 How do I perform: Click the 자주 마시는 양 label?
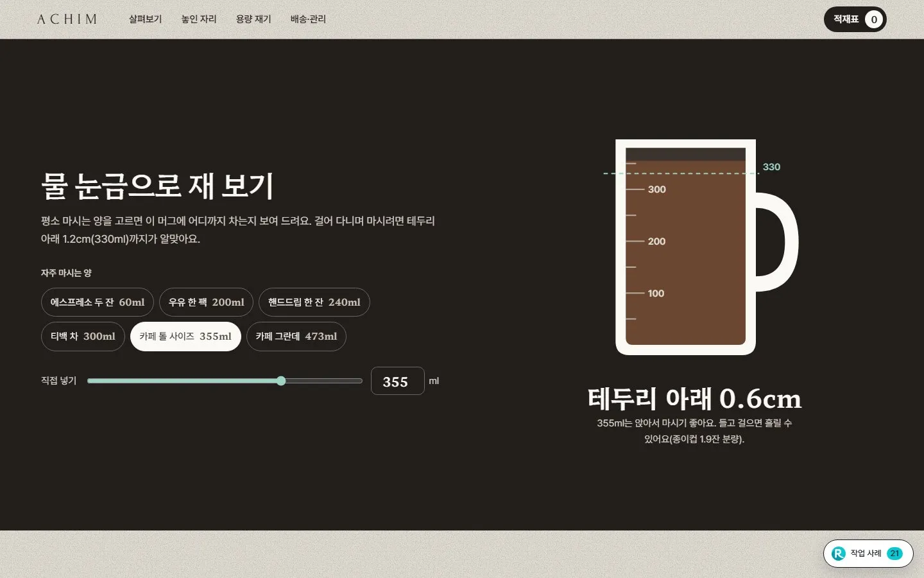[x=66, y=273]
